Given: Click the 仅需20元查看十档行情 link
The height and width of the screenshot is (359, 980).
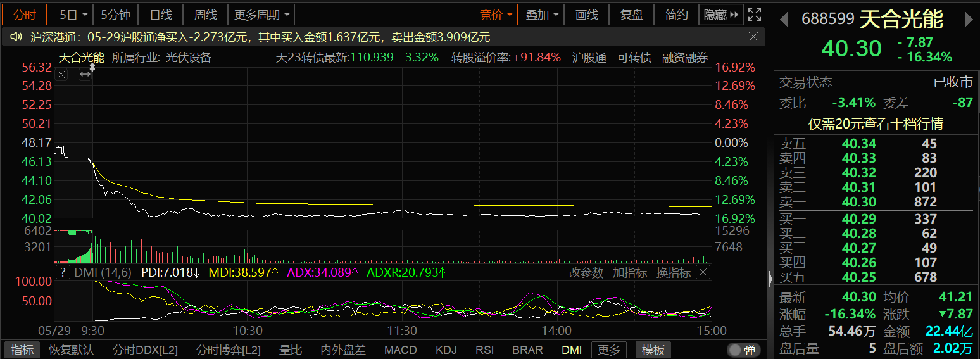Looking at the screenshot, I should coord(876,124).
